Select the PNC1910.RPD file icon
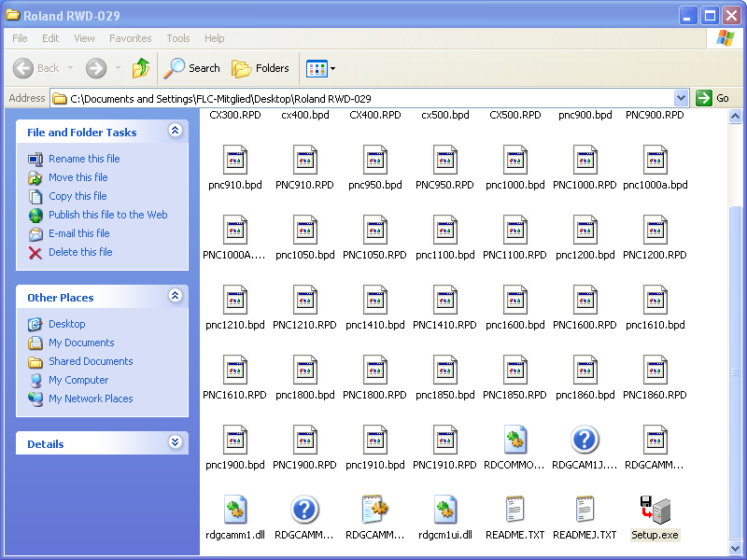 tap(445, 440)
